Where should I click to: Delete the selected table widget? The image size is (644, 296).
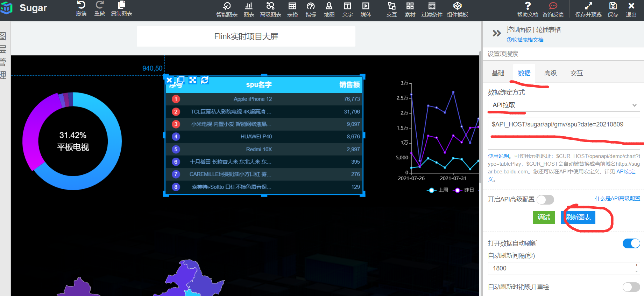[169, 80]
